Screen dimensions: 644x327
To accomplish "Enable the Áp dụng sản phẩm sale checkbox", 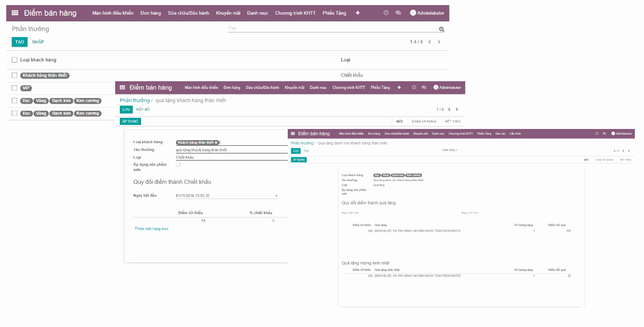I will [177, 163].
